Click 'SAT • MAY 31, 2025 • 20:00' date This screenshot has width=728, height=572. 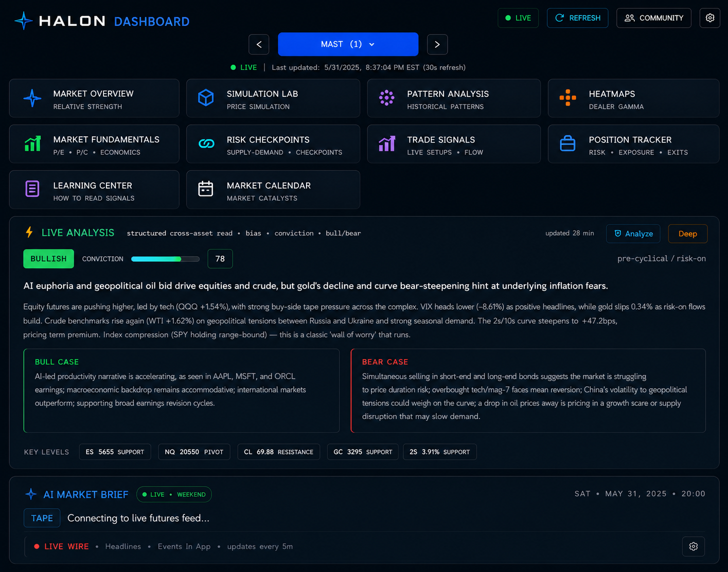coord(640,494)
